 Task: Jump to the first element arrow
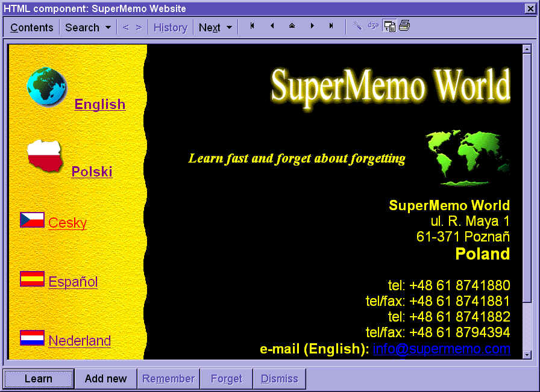tap(253, 26)
